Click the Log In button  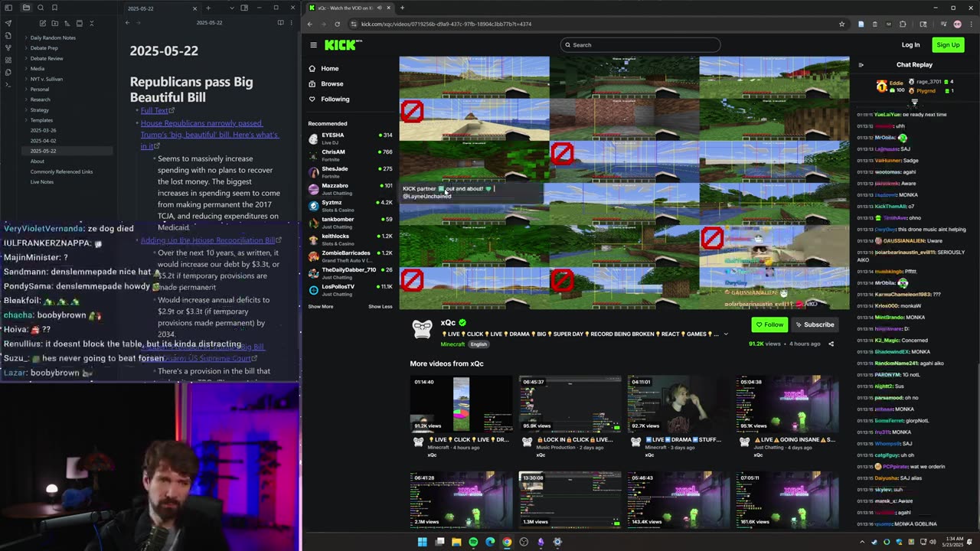(910, 44)
